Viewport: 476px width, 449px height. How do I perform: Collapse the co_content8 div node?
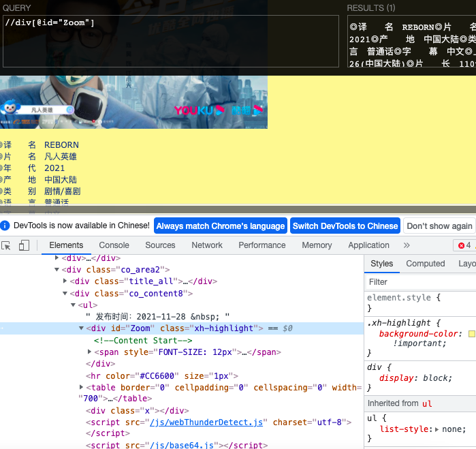tap(65, 293)
